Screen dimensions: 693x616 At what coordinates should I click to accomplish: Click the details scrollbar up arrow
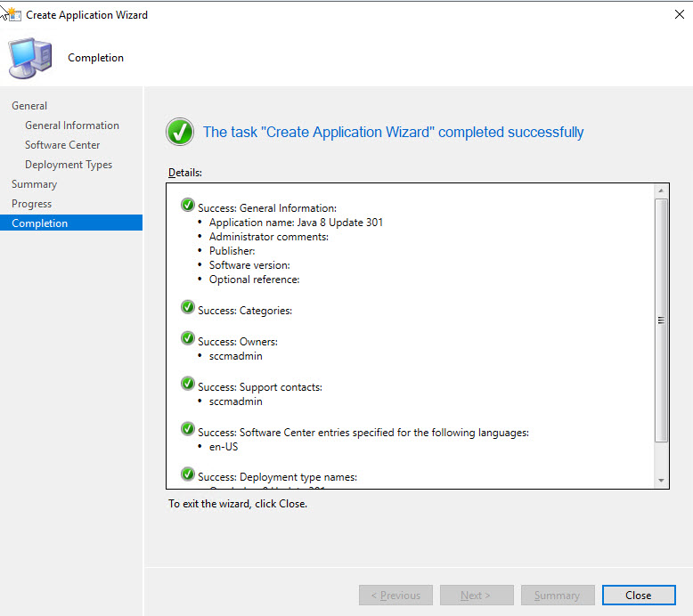(661, 191)
